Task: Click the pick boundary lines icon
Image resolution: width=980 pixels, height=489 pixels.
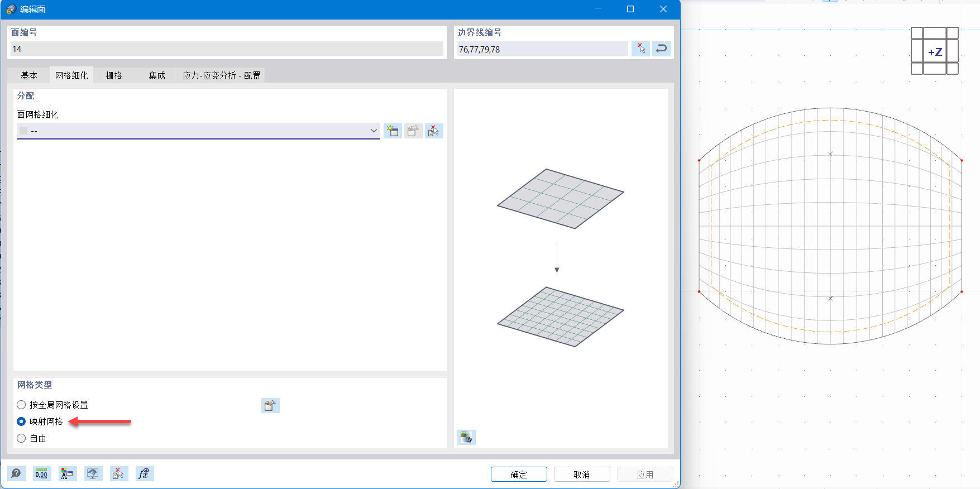Action: pos(640,49)
